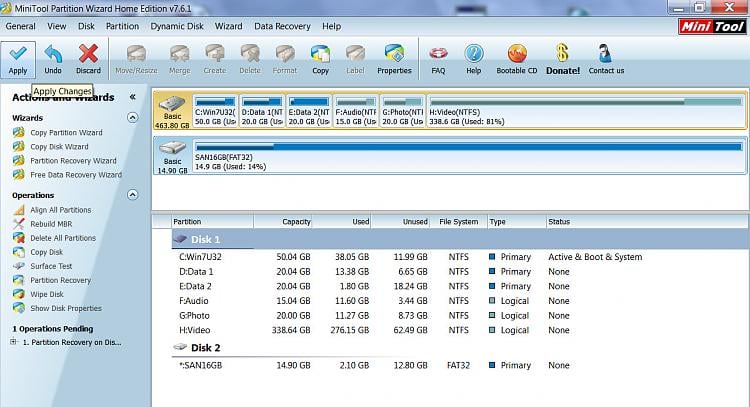Select G:Photo row in partition list
The image size is (750, 407).
(460, 316)
